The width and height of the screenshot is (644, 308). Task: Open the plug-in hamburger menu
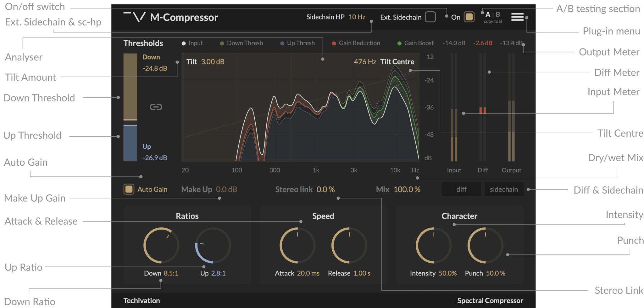517,17
